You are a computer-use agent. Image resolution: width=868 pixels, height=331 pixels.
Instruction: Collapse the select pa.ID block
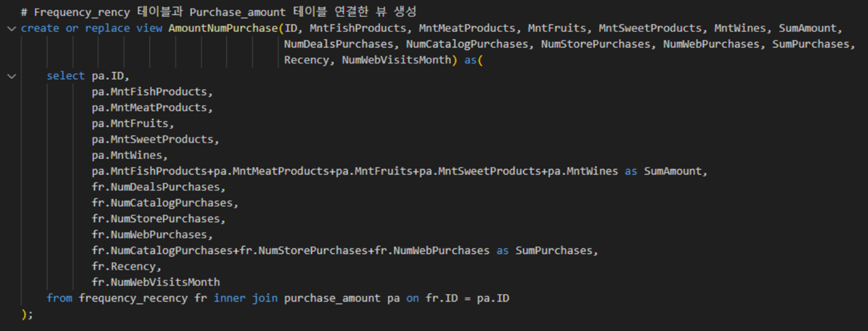click(12, 76)
